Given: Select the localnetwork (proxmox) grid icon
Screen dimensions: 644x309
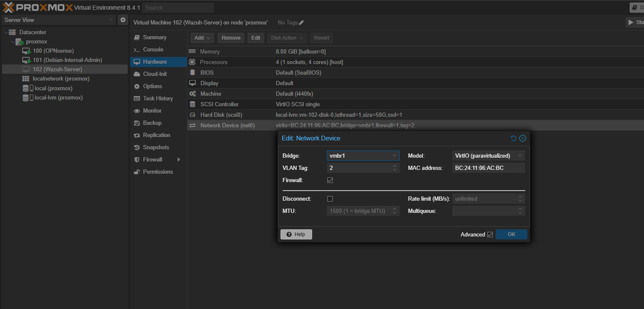Looking at the screenshot, I should pyautogui.click(x=26, y=79).
